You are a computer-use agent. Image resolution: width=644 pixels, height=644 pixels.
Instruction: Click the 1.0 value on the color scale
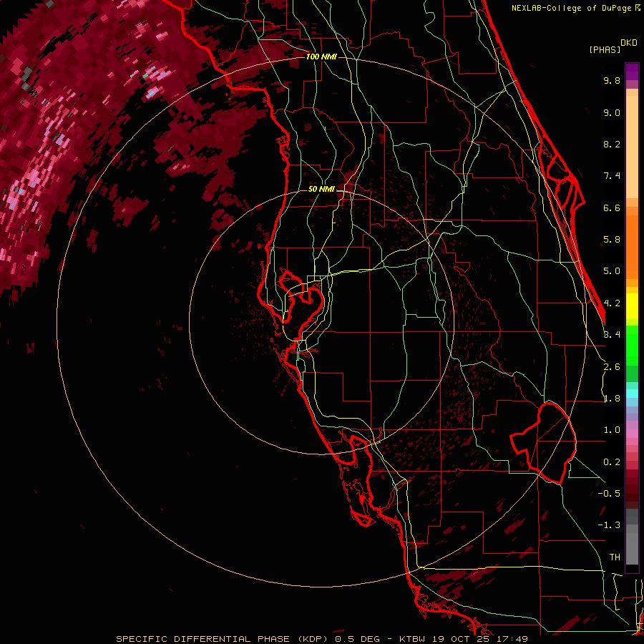tap(612, 430)
